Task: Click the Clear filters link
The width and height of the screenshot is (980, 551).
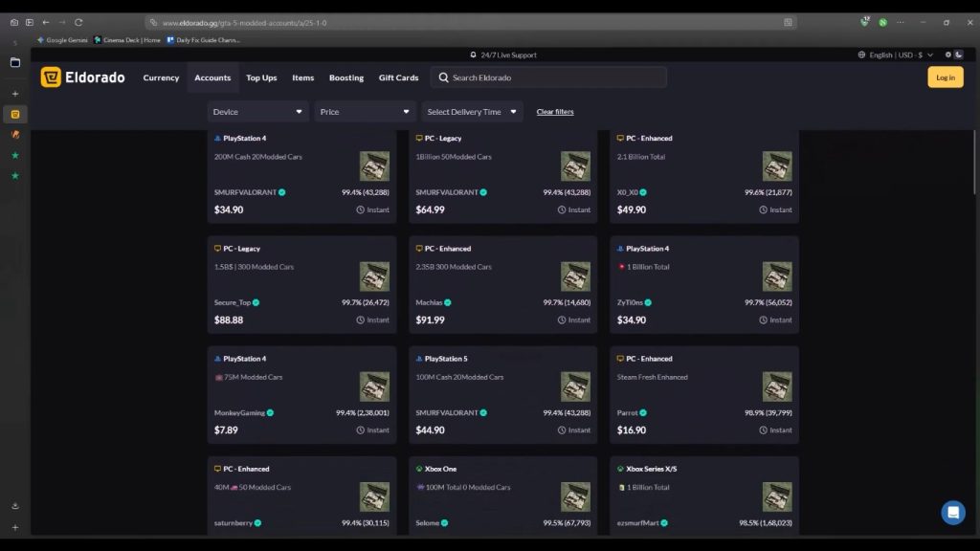Action: tap(555, 112)
